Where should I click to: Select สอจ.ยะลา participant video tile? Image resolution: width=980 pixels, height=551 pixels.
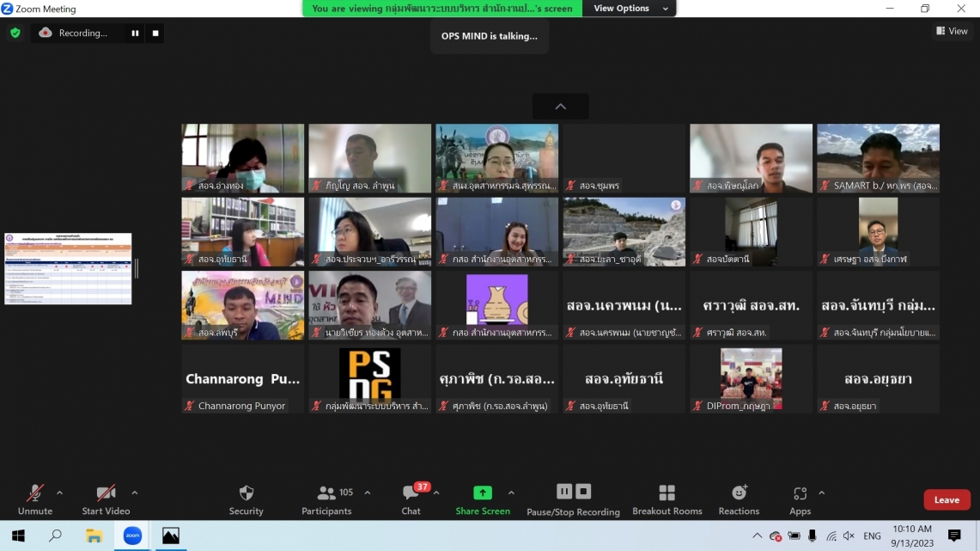[x=624, y=231]
